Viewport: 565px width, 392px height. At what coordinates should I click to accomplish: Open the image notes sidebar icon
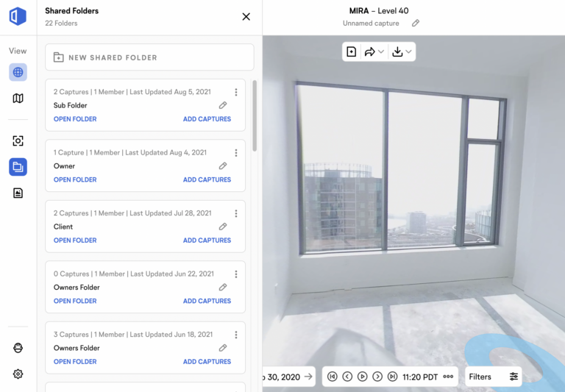18,193
